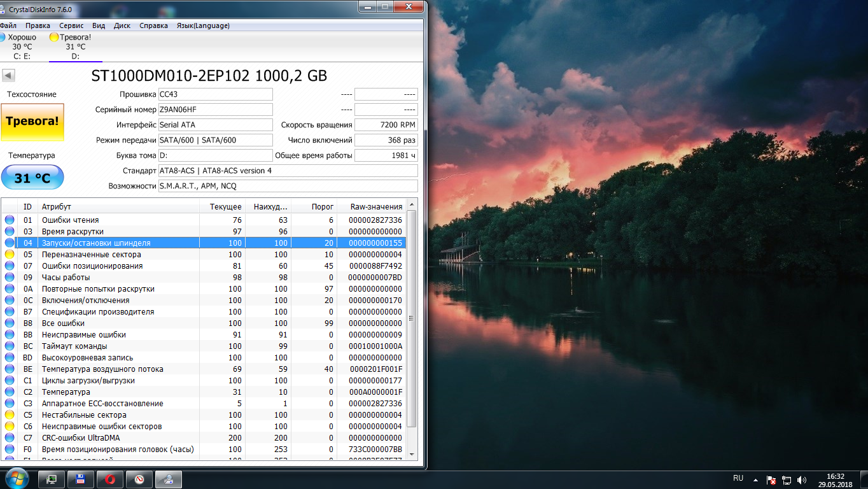
Task: Click the raw value 00010001000A
Action: (375, 346)
